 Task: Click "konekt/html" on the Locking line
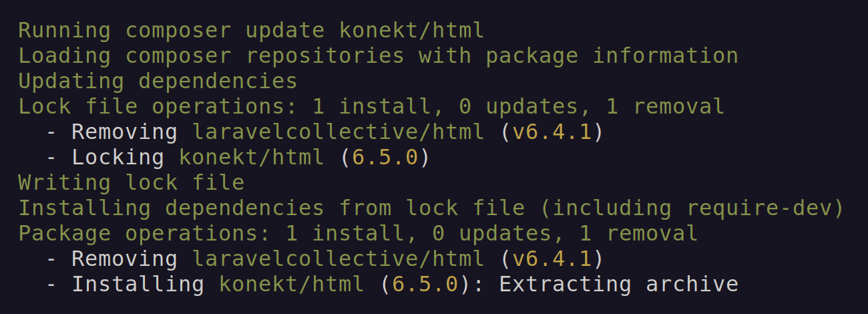251,158
